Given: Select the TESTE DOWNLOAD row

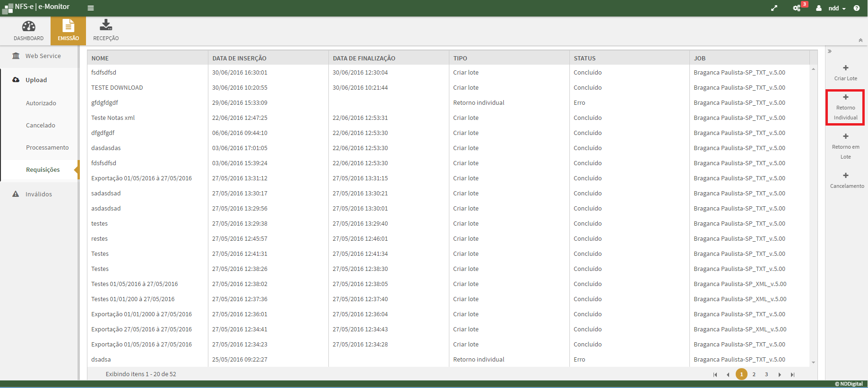Looking at the screenshot, I should pos(117,87).
